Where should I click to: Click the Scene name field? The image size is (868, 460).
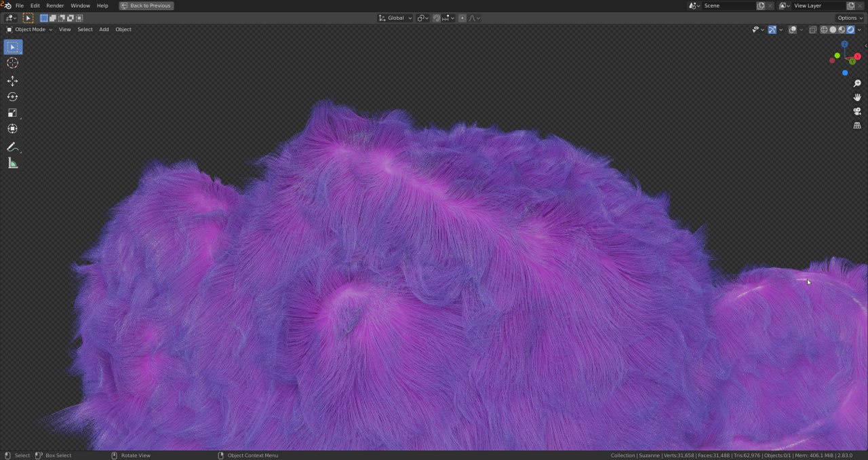click(728, 5)
